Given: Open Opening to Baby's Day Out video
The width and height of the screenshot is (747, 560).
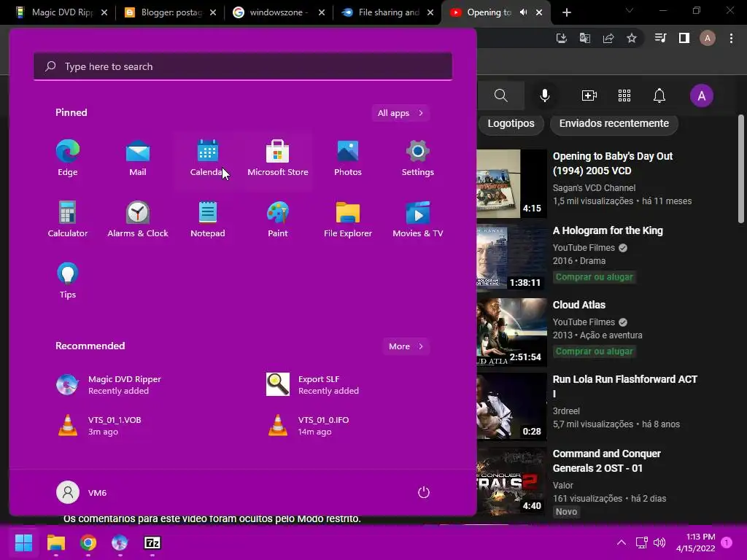Looking at the screenshot, I should pyautogui.click(x=613, y=163).
